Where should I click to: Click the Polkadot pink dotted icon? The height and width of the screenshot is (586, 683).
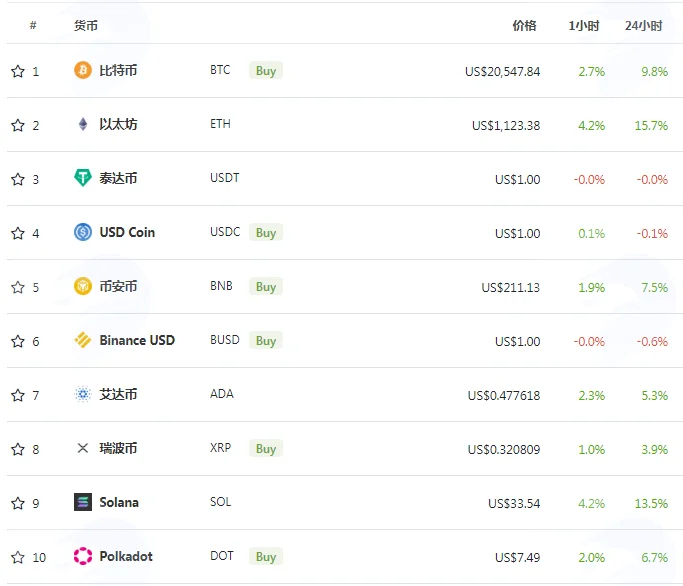[x=83, y=556]
